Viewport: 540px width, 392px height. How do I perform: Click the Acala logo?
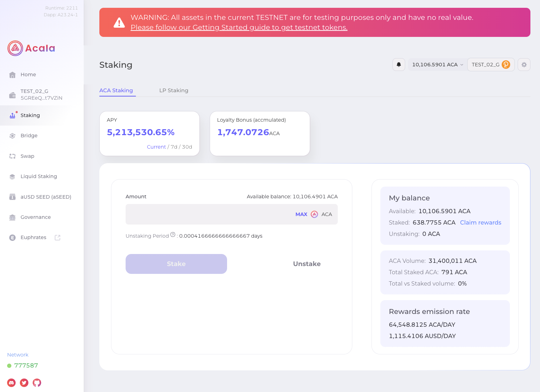pos(31,48)
